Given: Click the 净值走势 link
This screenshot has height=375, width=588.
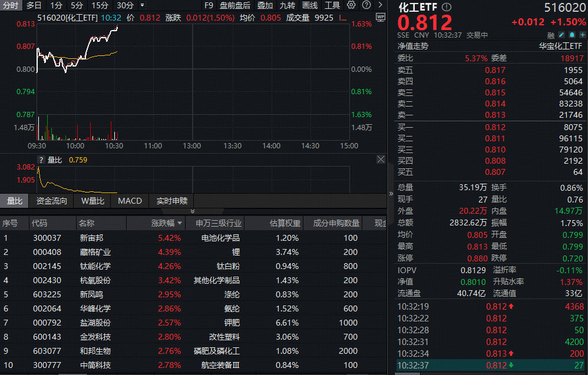Looking at the screenshot, I should point(413,46).
